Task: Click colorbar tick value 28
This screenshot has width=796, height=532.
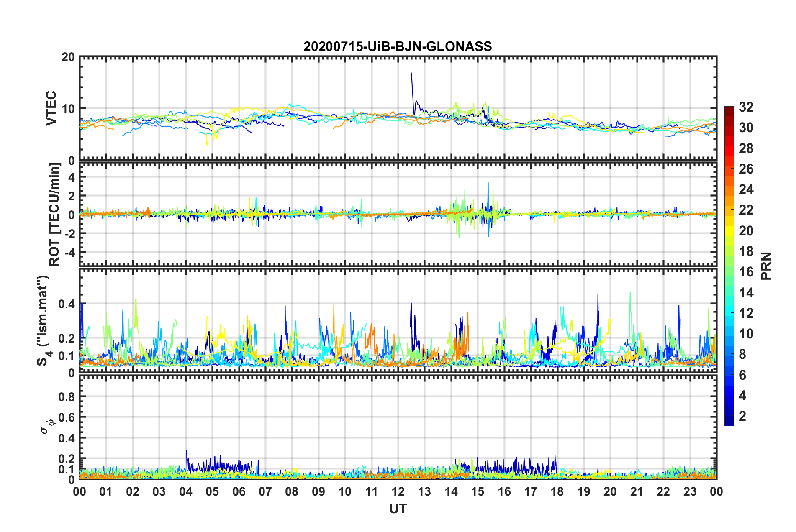Action: click(x=746, y=148)
